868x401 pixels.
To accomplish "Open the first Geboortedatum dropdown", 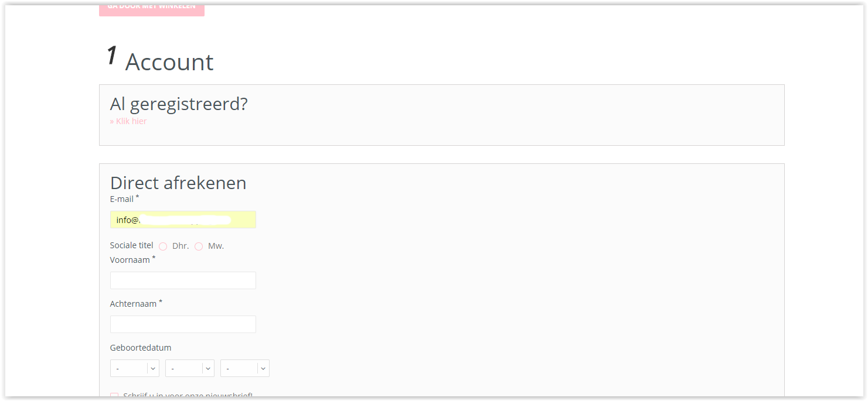I will coord(134,368).
